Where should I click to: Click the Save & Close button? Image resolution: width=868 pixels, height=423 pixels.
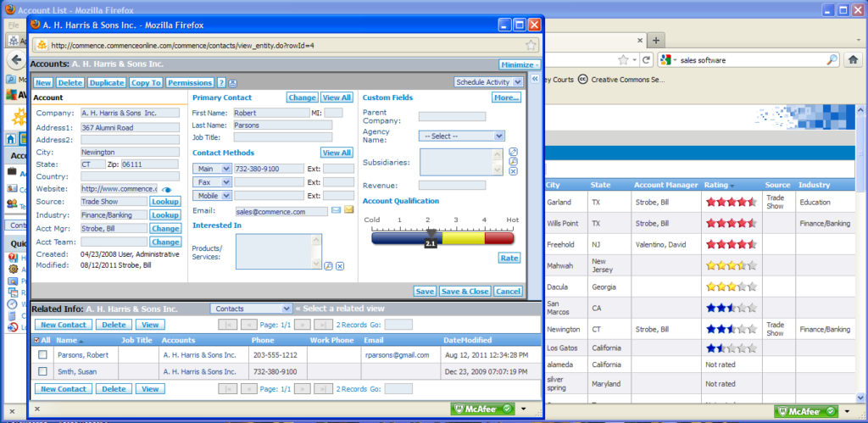(465, 292)
